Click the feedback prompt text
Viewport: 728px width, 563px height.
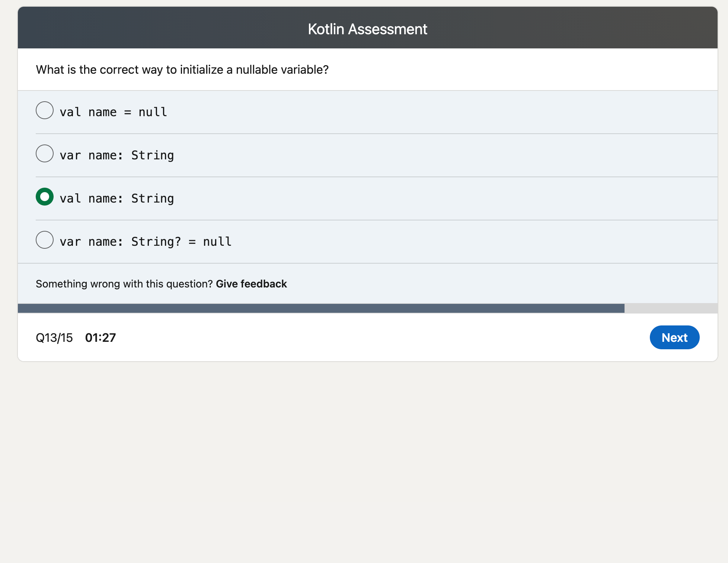coord(124,283)
